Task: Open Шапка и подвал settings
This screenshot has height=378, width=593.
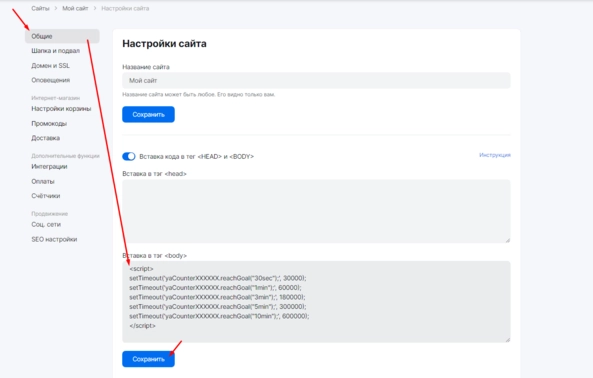Action: click(55, 51)
